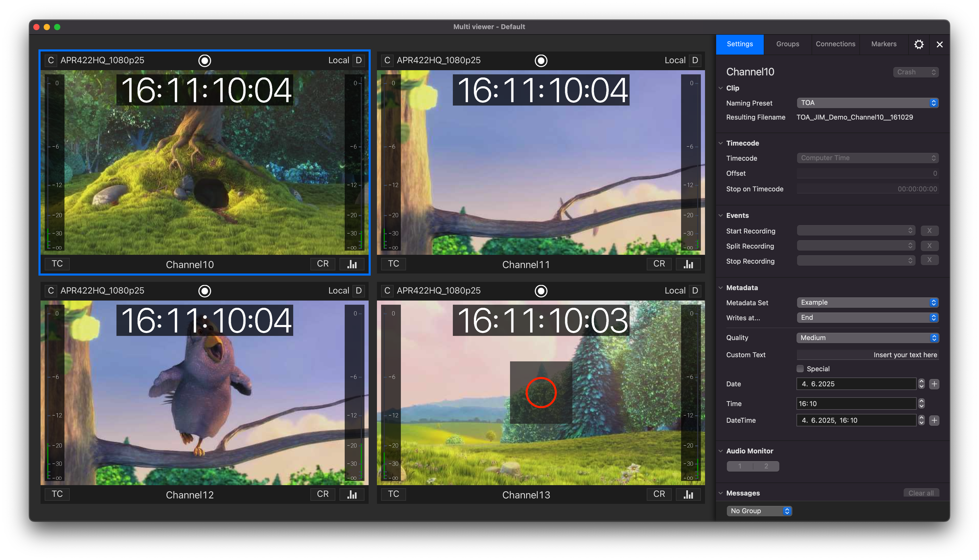Toggle the CR button on Channel11
Screen dimensions: 979x560
pos(659,264)
